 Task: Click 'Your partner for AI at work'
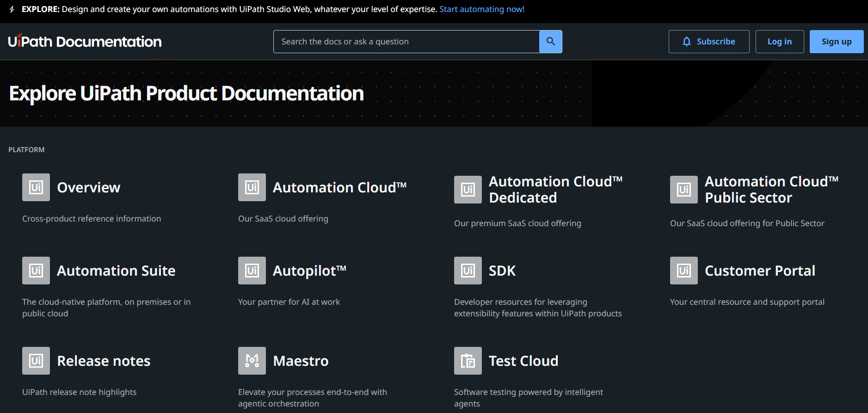pyautogui.click(x=289, y=302)
